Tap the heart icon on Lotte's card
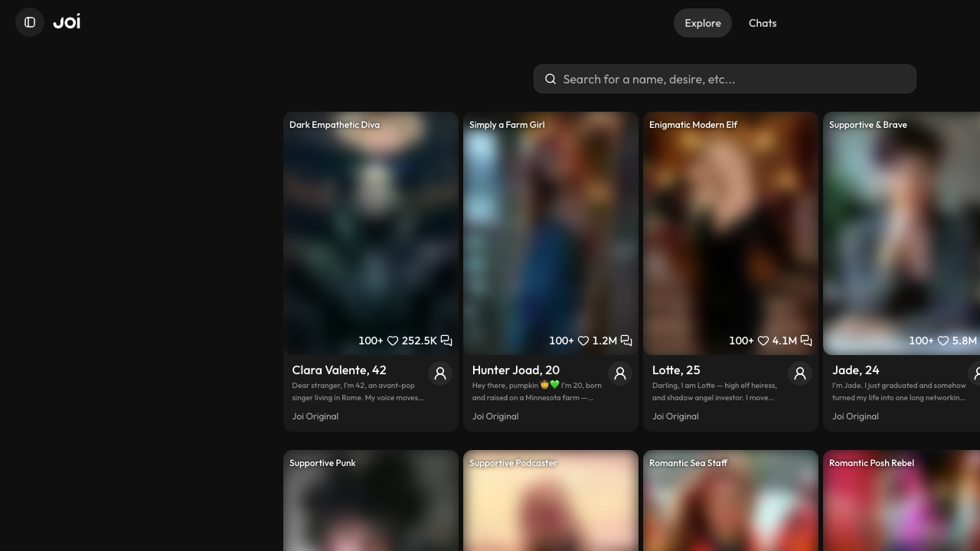980x551 pixels. coord(763,341)
